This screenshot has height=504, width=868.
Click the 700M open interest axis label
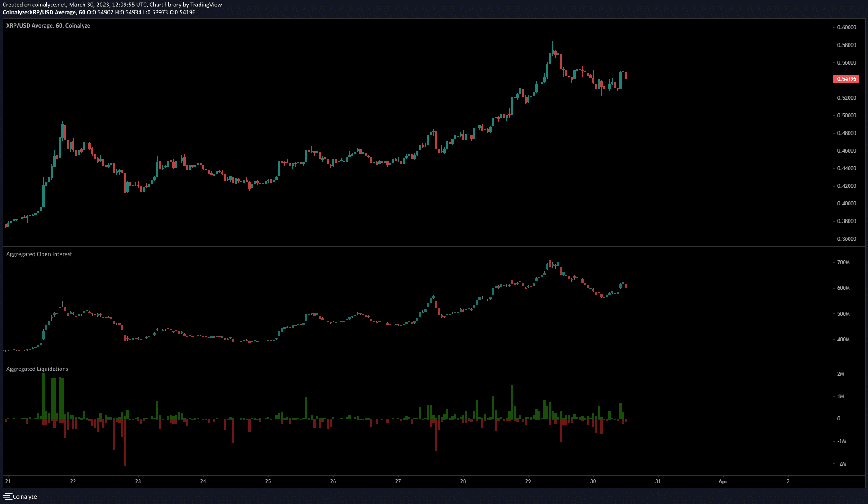click(x=844, y=262)
